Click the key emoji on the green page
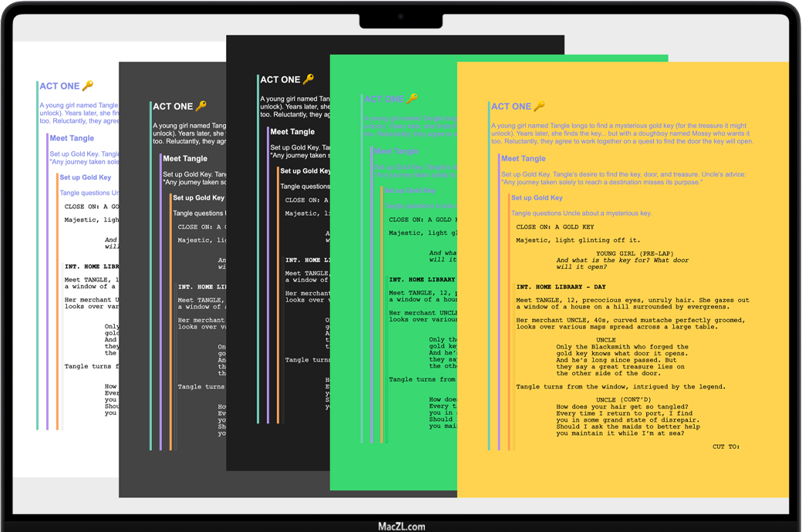Viewport: 802px width, 532px height. click(413, 99)
